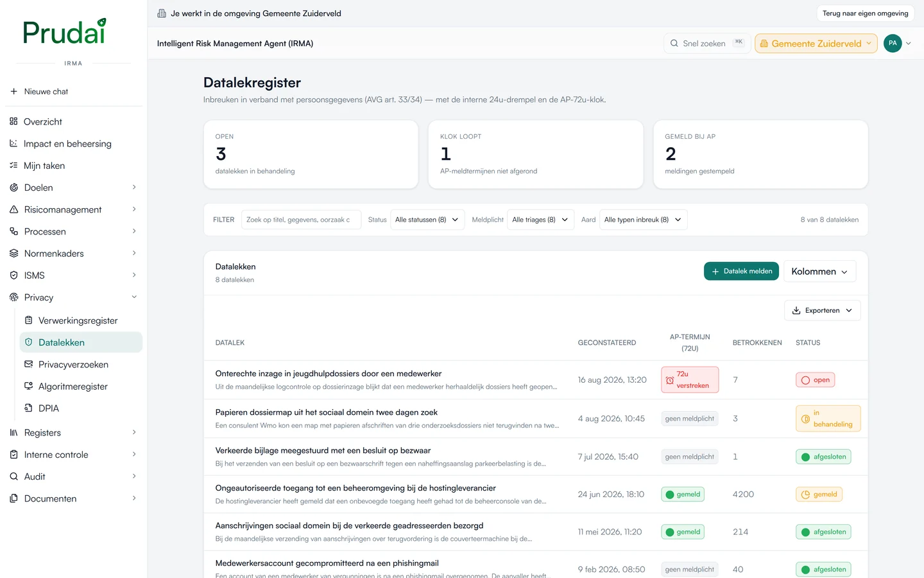The height and width of the screenshot is (578, 924).
Task: Click the Interne controle clipboard icon
Action: point(13,454)
